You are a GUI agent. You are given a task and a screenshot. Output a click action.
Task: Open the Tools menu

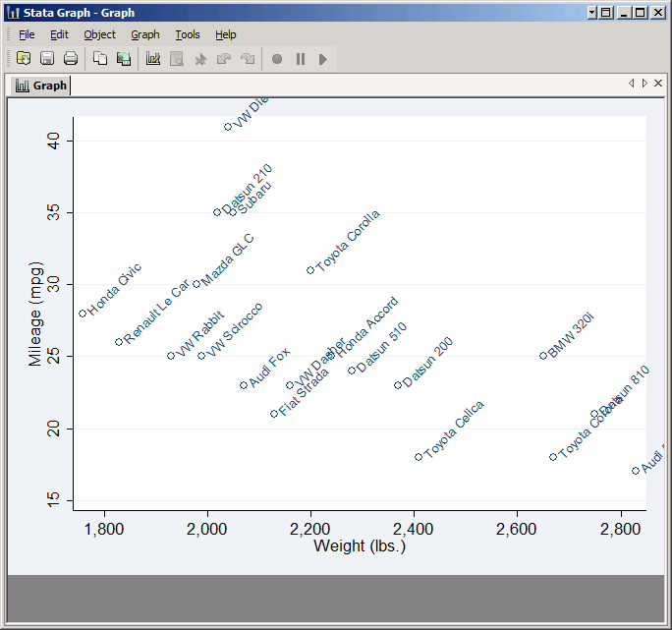[188, 34]
